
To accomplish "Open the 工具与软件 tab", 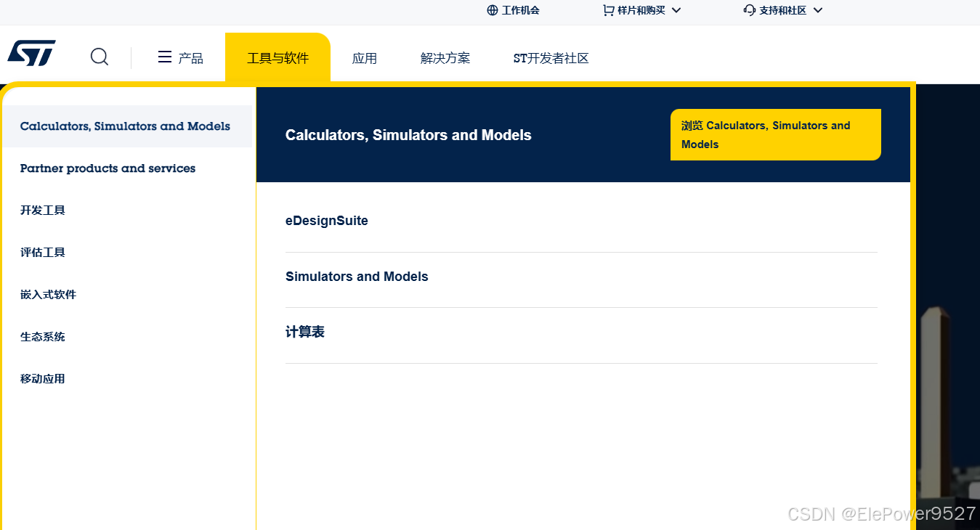I will (278, 58).
